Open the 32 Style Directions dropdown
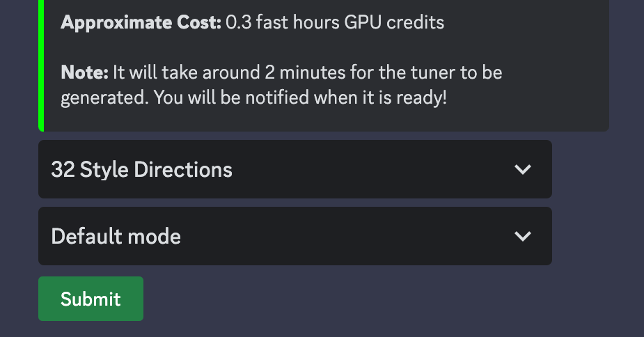This screenshot has width=644, height=337. (x=294, y=169)
